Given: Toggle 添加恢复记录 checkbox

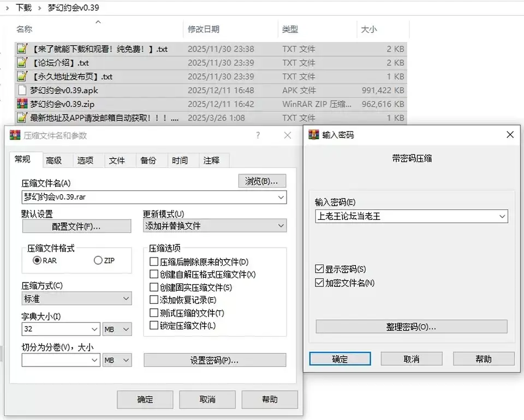Looking at the screenshot, I should [x=154, y=300].
